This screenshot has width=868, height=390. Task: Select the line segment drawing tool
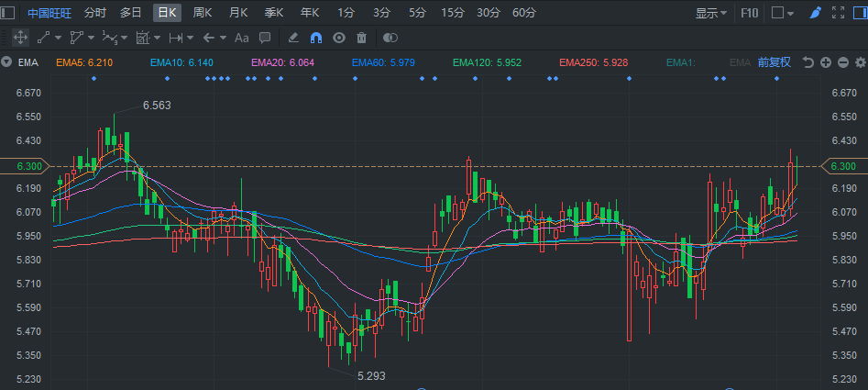(x=43, y=38)
